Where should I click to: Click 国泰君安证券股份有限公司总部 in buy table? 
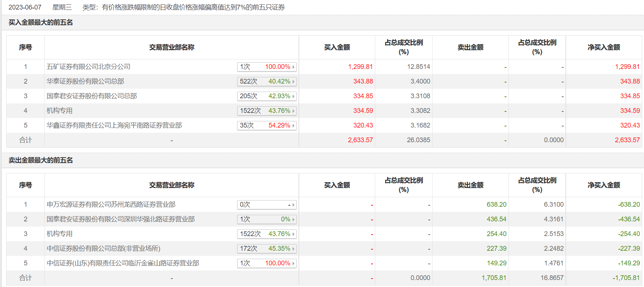92,96
